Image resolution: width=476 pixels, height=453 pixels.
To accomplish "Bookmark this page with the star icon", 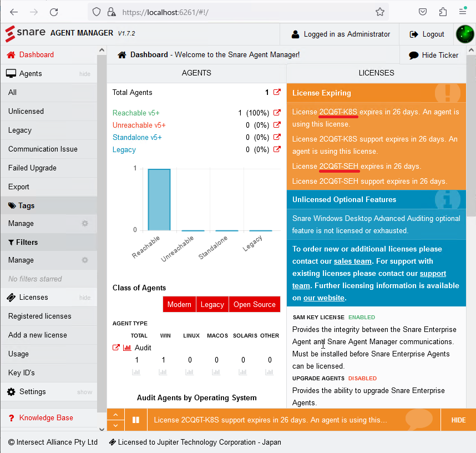I will [x=380, y=12].
